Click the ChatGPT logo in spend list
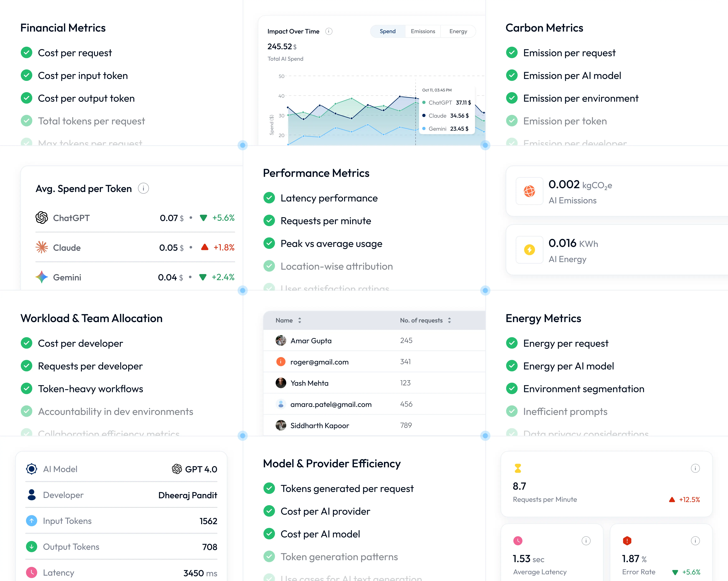The image size is (728, 581). pos(42,218)
